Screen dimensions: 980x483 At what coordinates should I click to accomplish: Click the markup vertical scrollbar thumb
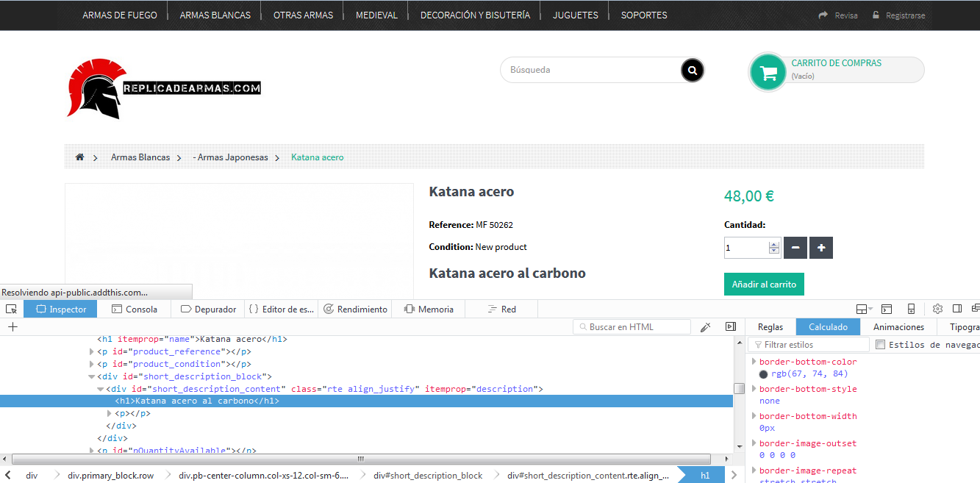click(739, 389)
